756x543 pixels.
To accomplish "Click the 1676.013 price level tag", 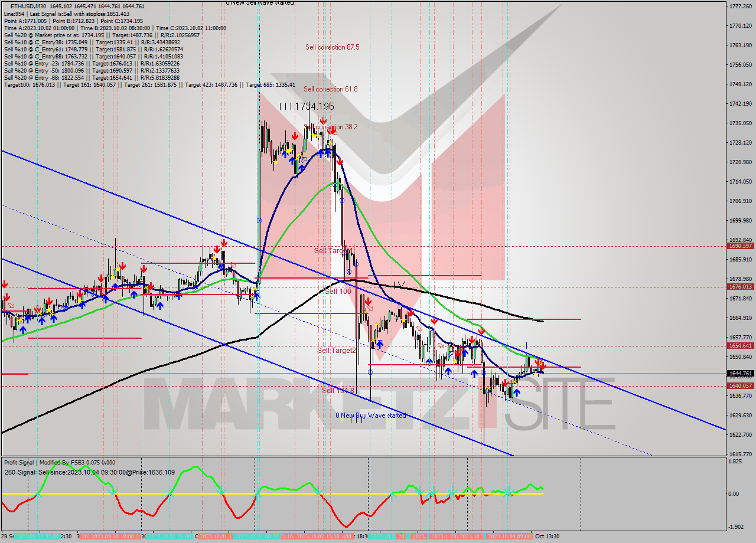I will [741, 287].
